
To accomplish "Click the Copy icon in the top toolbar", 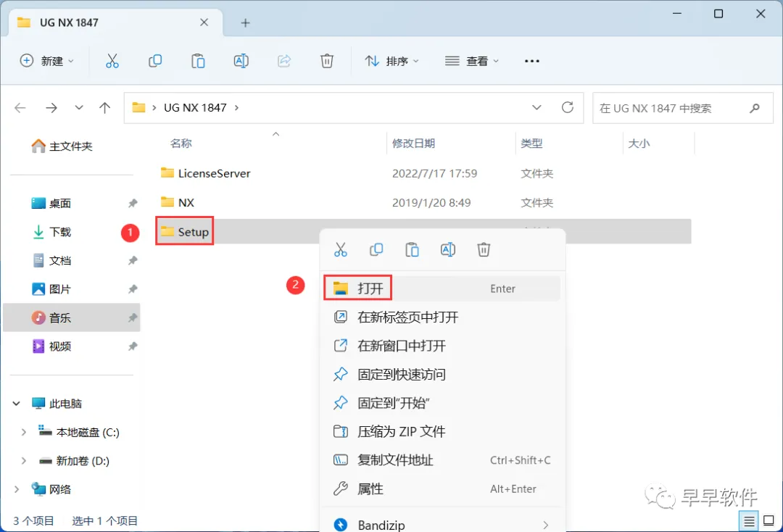I will point(155,61).
